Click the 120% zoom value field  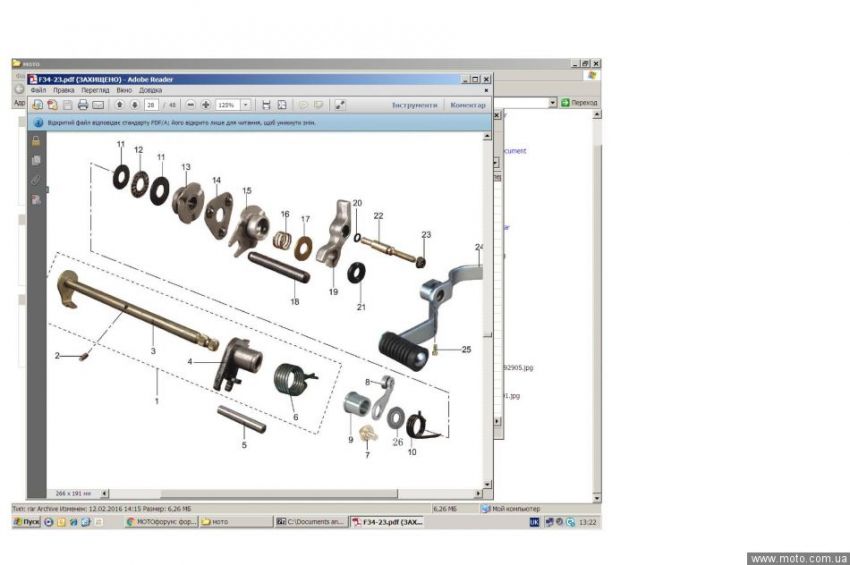228,105
